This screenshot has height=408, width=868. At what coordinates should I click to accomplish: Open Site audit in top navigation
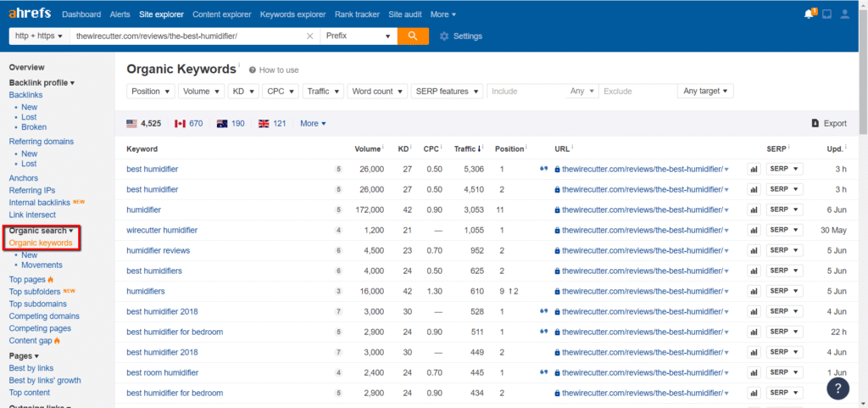404,14
